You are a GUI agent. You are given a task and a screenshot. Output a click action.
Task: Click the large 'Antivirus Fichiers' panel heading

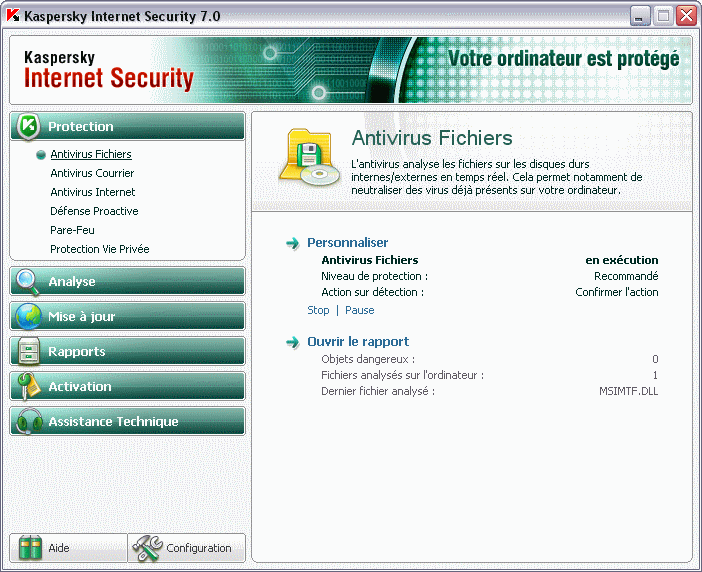pos(432,138)
